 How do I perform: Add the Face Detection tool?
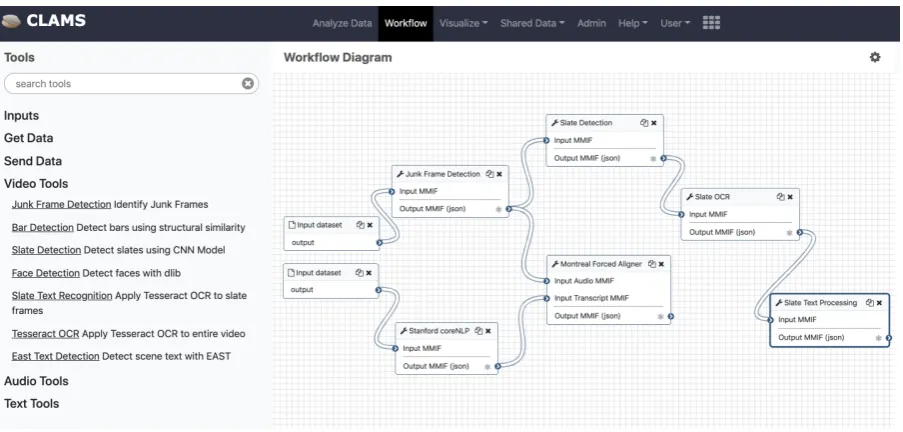pyautogui.click(x=45, y=273)
